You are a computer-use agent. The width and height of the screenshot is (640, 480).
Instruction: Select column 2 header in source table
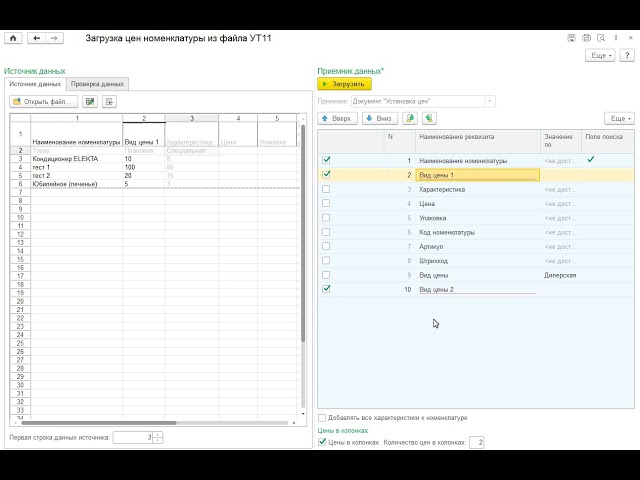[x=144, y=118]
